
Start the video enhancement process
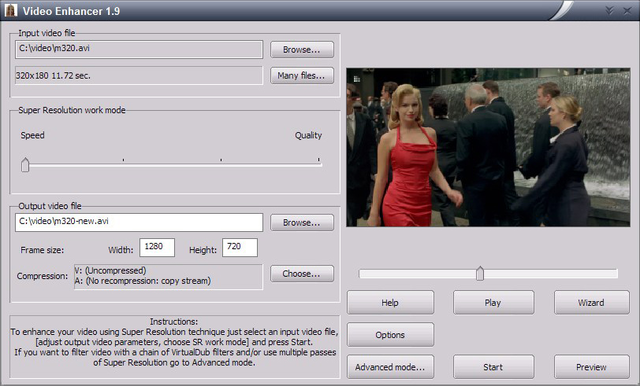pos(493,367)
